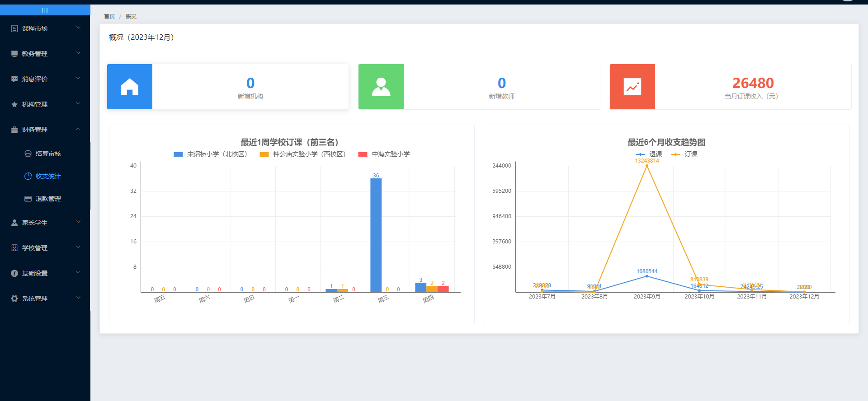Expand the 基础设置 menu chevron
This screenshot has height=401, width=868.
coord(78,273)
